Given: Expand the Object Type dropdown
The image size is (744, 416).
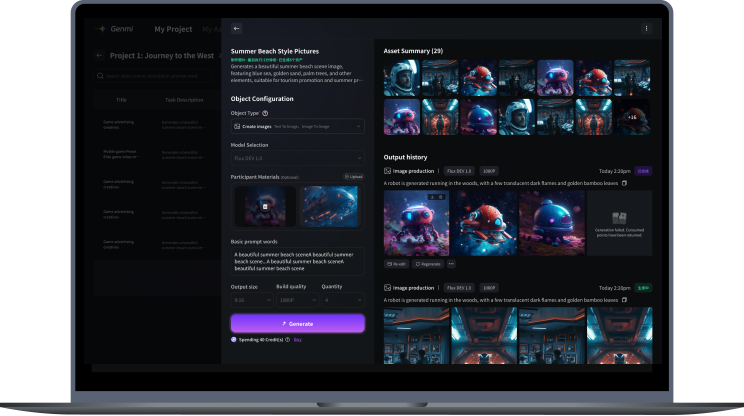Looking at the screenshot, I should tap(297, 126).
